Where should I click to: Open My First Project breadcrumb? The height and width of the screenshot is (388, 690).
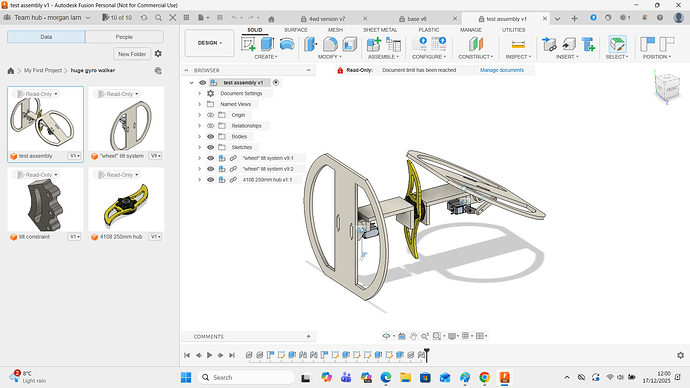[43, 70]
